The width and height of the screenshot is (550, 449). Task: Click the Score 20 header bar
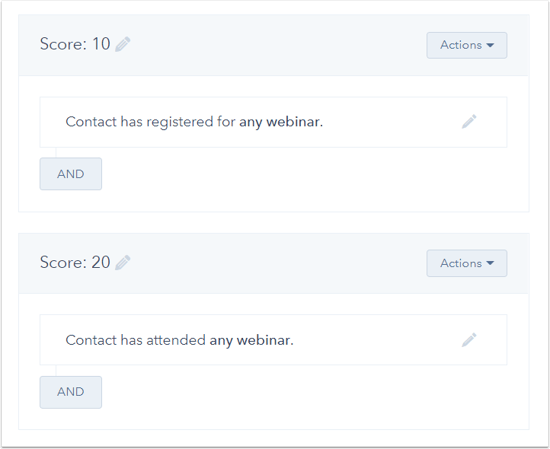point(274,263)
